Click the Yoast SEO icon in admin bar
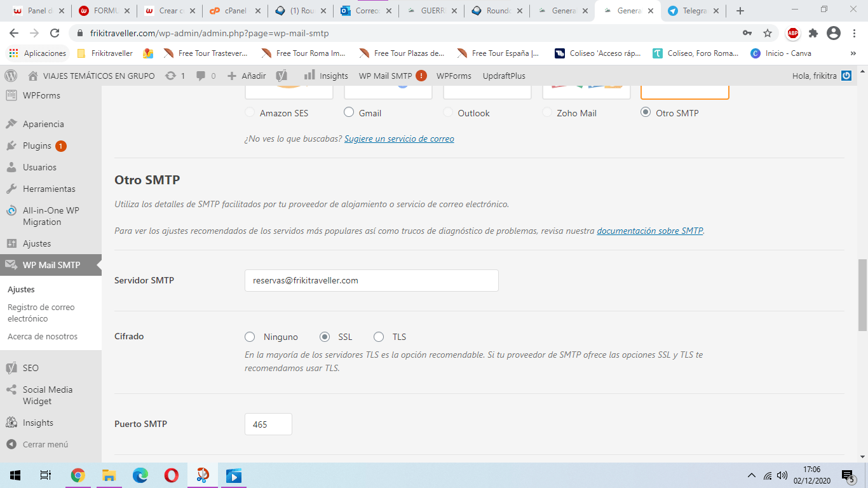This screenshot has height=488, width=868. (x=282, y=76)
